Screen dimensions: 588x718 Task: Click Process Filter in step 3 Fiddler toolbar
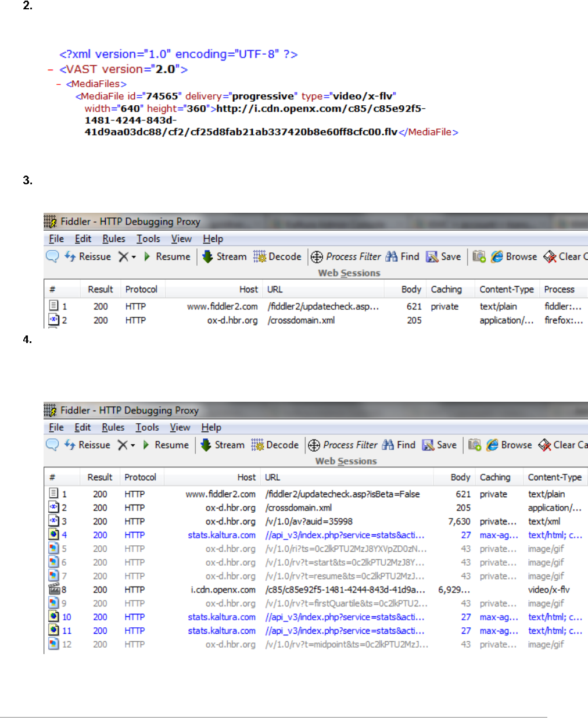[x=346, y=256]
